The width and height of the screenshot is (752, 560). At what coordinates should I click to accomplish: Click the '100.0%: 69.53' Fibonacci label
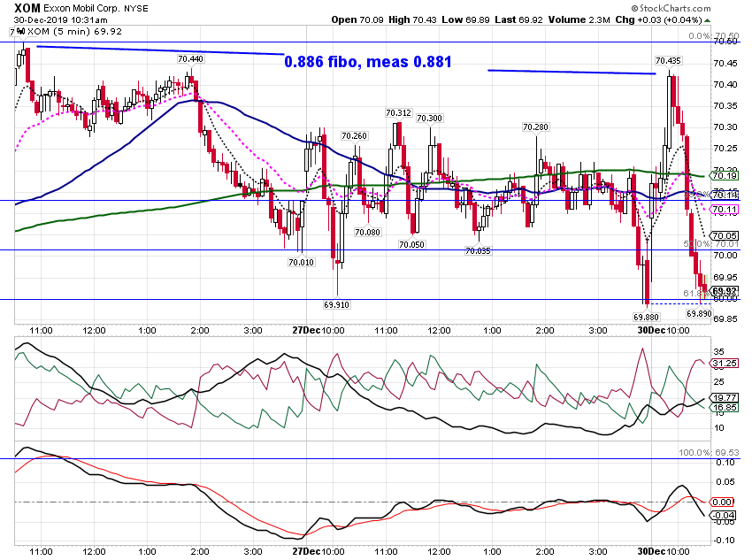click(x=709, y=453)
